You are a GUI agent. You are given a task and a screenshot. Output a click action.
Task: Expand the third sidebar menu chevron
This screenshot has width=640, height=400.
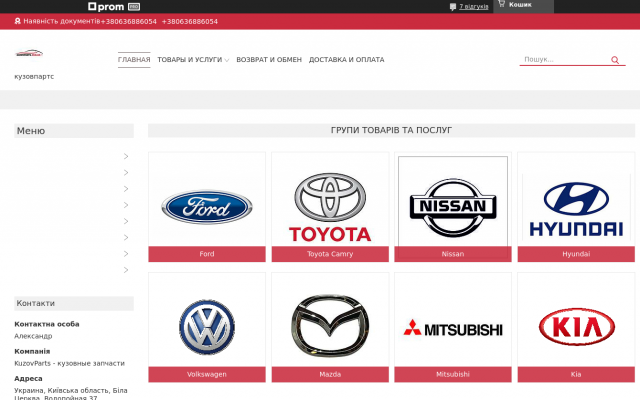point(126,189)
